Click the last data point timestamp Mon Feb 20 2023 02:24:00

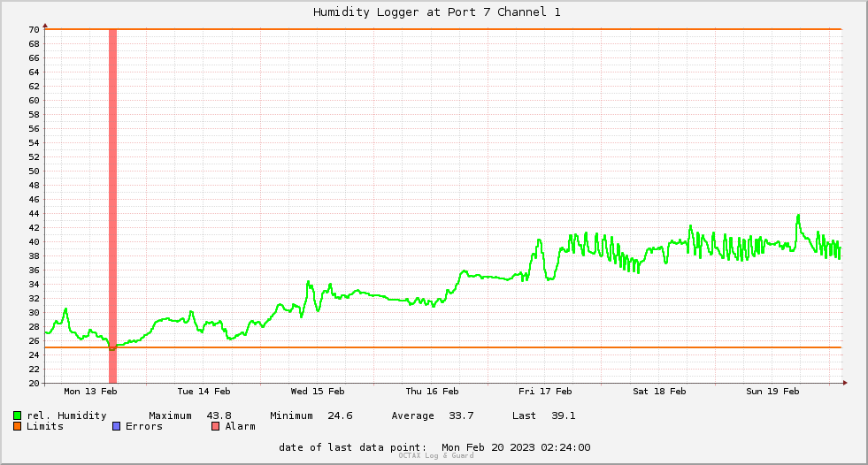point(516,447)
